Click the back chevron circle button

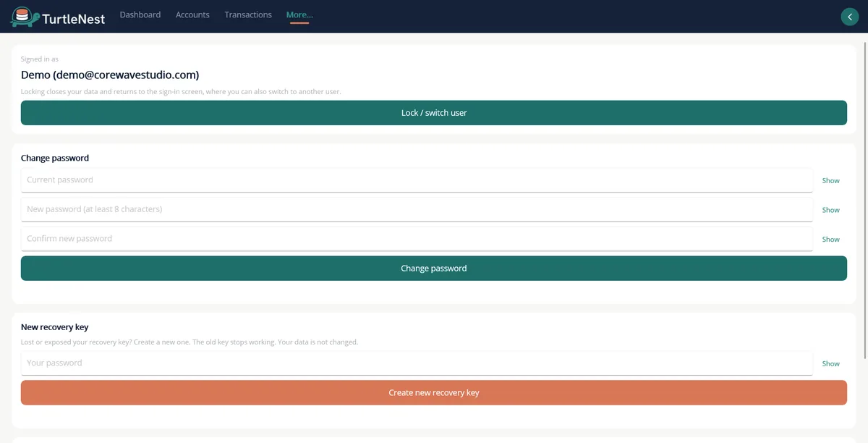coord(849,17)
